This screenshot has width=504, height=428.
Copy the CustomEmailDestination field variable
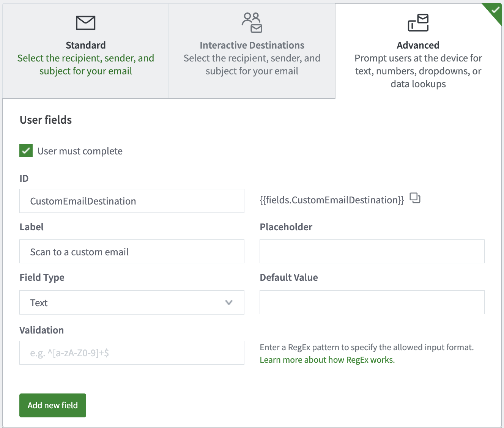pyautogui.click(x=415, y=198)
